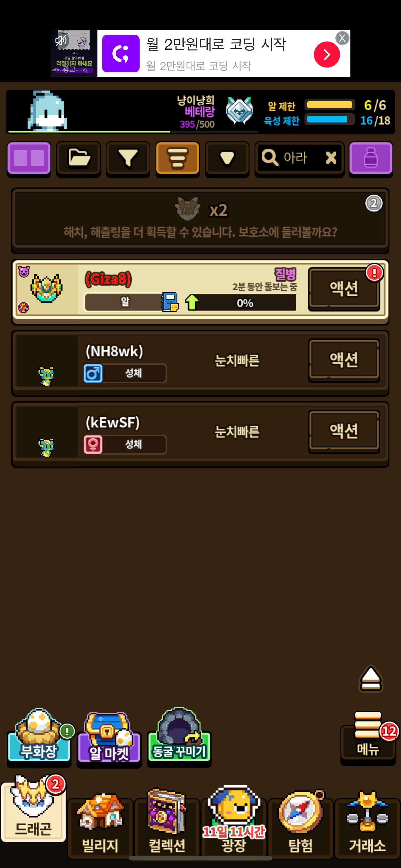Click the 0% growth progress bar
401x868 pixels.
point(245,302)
